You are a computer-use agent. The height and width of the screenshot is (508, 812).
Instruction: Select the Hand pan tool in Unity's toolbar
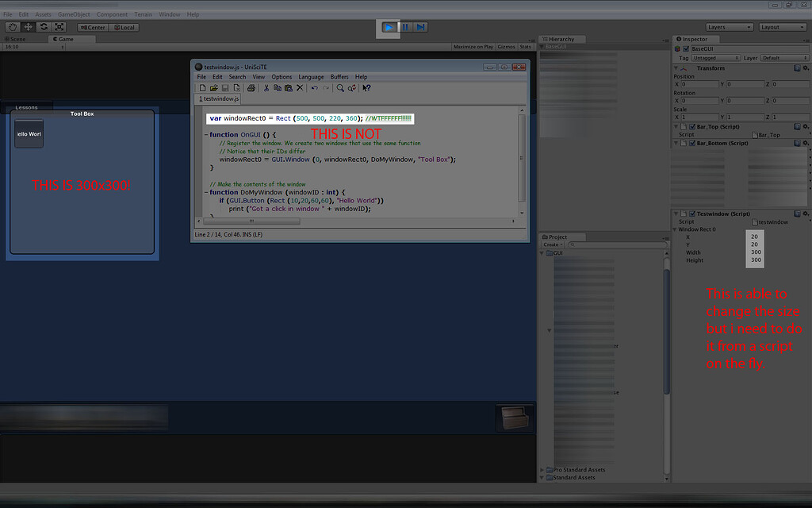pos(13,26)
